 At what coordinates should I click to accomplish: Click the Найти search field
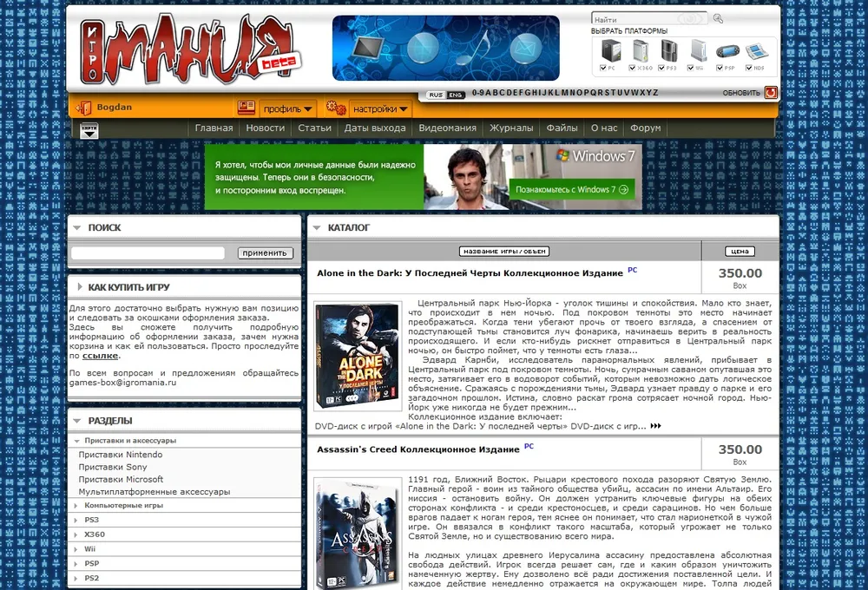[x=649, y=19]
